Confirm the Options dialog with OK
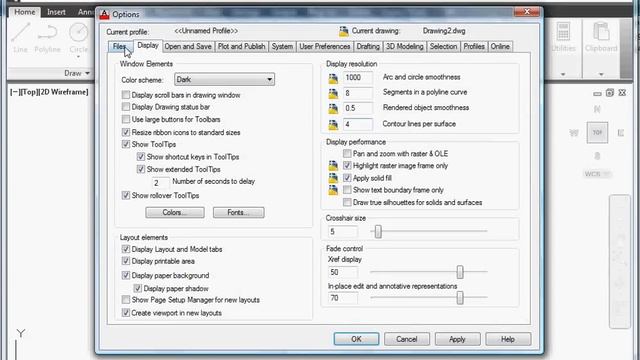Viewport: 640px width, 360px height. (x=356, y=339)
